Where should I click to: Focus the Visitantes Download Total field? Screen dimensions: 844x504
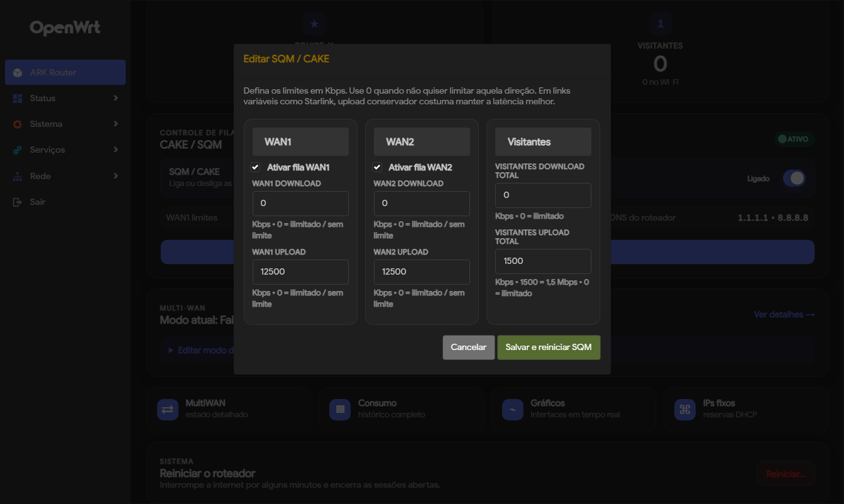[543, 195]
